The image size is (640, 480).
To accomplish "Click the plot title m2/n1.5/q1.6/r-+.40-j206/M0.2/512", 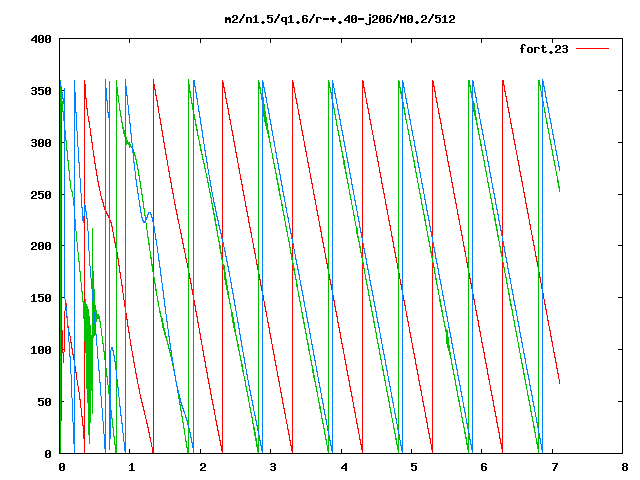I will (x=340, y=19).
